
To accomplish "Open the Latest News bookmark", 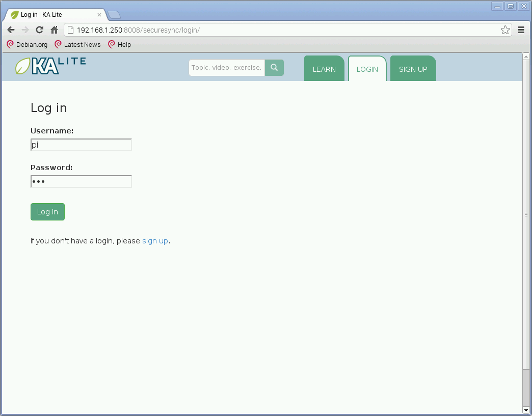I will [x=77, y=45].
